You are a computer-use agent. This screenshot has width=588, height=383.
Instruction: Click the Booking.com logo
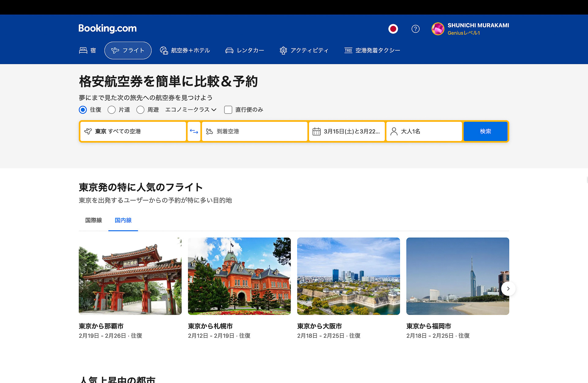pyautogui.click(x=107, y=29)
